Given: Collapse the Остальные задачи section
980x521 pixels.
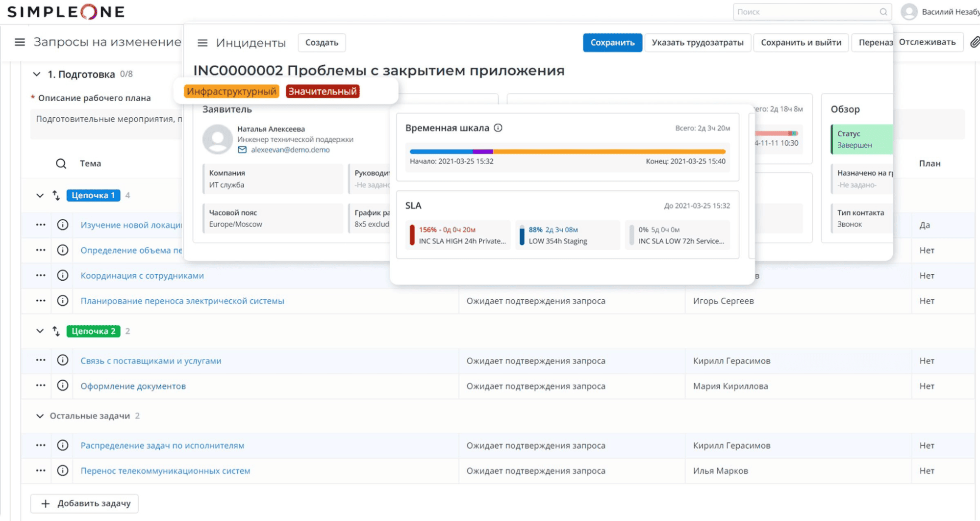Looking at the screenshot, I should (x=40, y=416).
